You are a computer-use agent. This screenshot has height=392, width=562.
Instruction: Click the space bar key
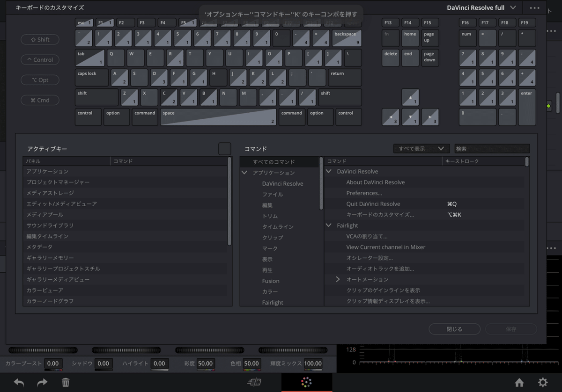pos(218,117)
